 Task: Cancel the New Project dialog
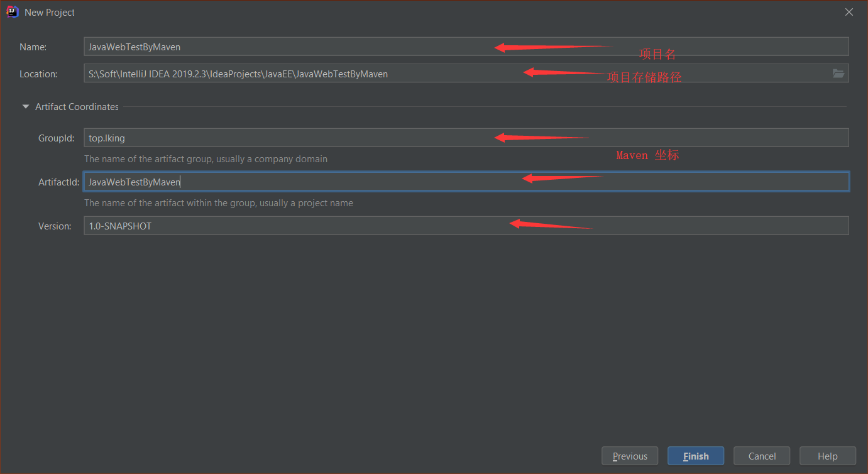762,456
